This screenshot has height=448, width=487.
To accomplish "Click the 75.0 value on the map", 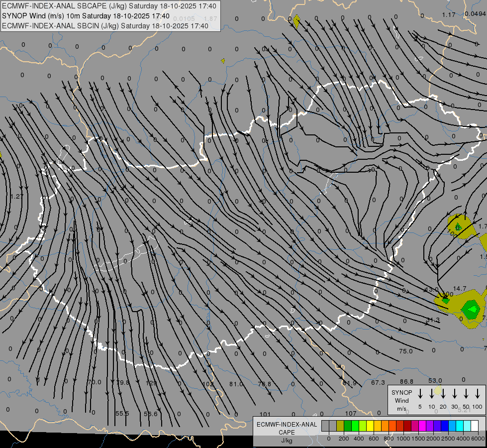I will tap(405, 351).
